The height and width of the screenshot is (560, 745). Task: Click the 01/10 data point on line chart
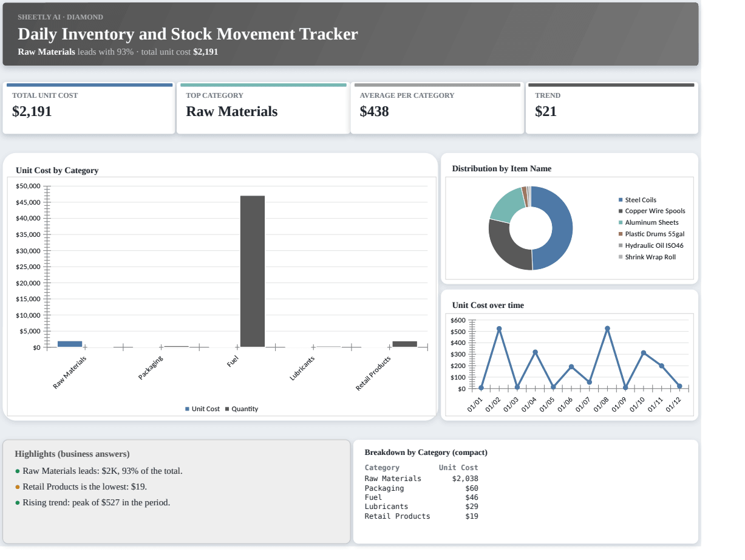point(644,353)
